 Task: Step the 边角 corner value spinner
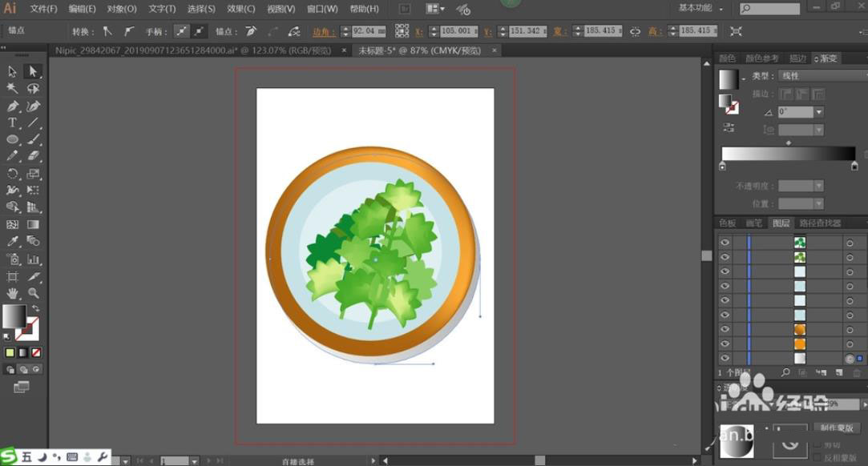coord(345,31)
